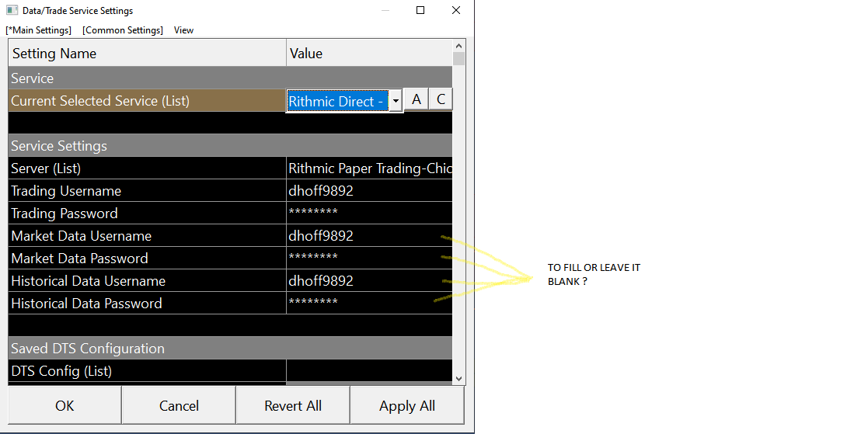The height and width of the screenshot is (434, 868).
Task: Click the Saved DTS Configuration section header
Action: click(x=230, y=349)
